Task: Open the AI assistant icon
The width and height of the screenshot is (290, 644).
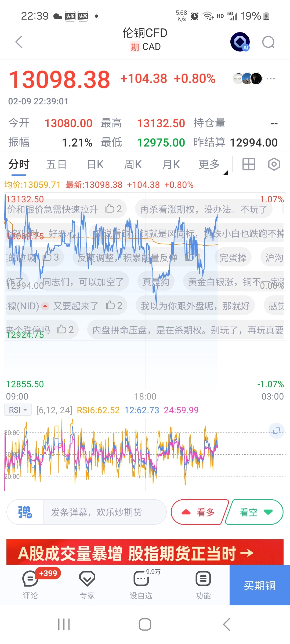Action: click(240, 42)
